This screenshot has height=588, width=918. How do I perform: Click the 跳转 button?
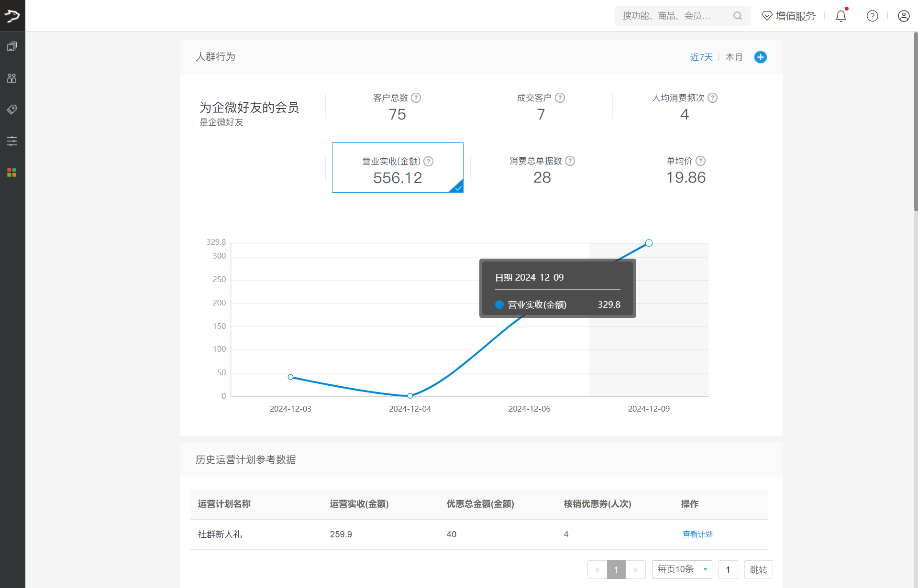click(x=758, y=569)
